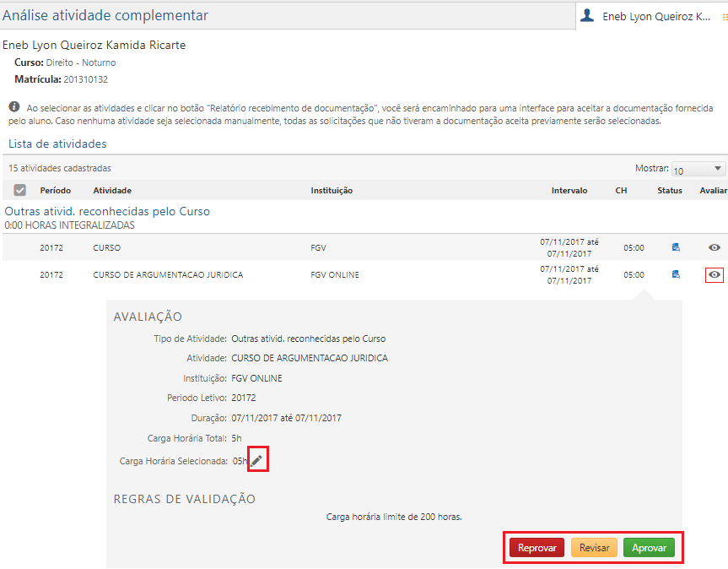Screen dimensions: 728x569
Task: Click the Aprovar button
Action: pyautogui.click(x=650, y=547)
